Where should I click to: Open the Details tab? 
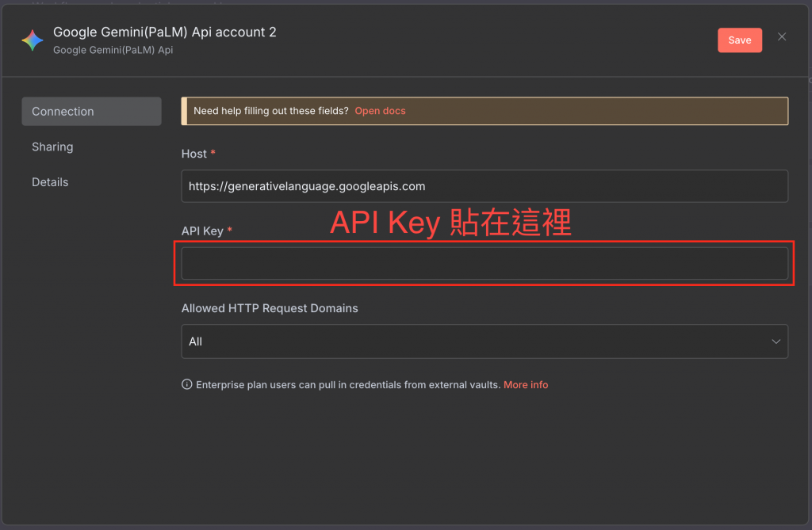[x=50, y=182]
